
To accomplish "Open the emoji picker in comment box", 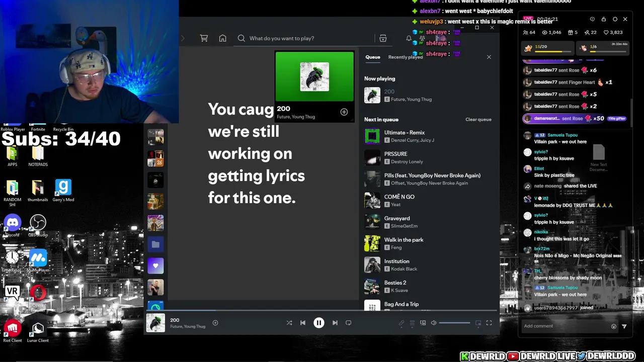I will point(614,326).
